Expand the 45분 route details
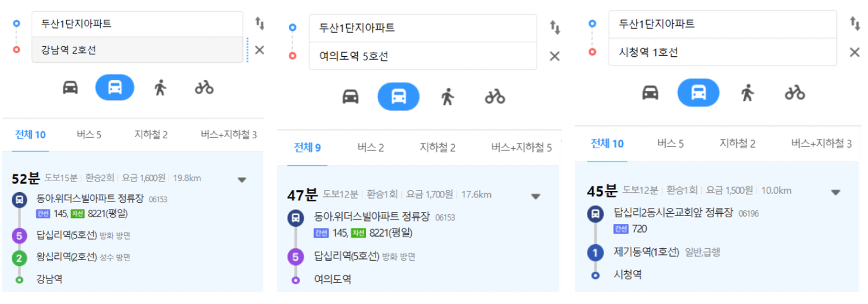868x304 pixels. 836,193
